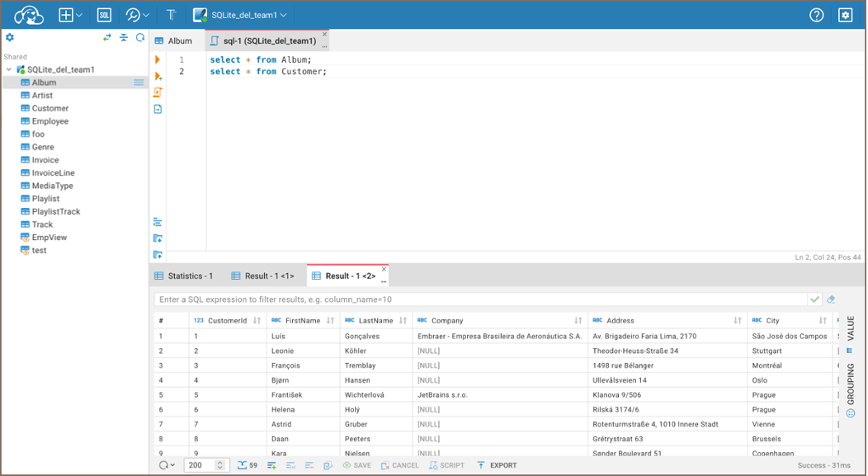Sort by the City column

tap(823, 320)
